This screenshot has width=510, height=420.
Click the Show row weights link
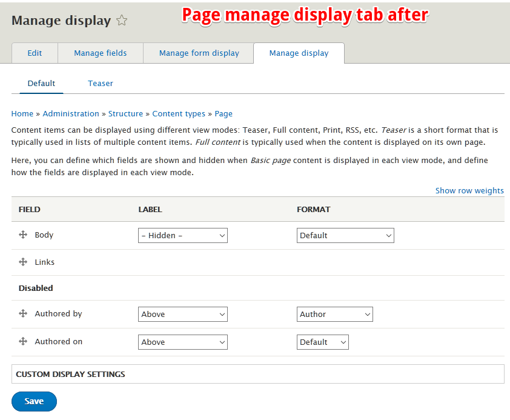click(x=469, y=190)
